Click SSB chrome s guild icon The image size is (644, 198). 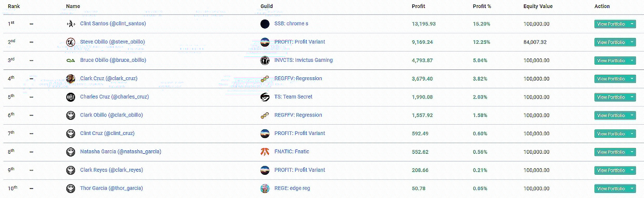(x=265, y=24)
